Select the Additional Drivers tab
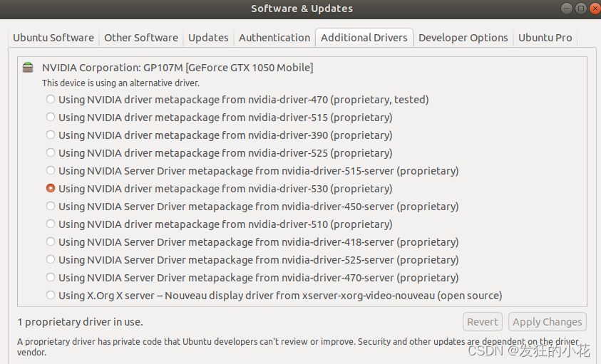The height and width of the screenshot is (364, 601). pyautogui.click(x=364, y=38)
